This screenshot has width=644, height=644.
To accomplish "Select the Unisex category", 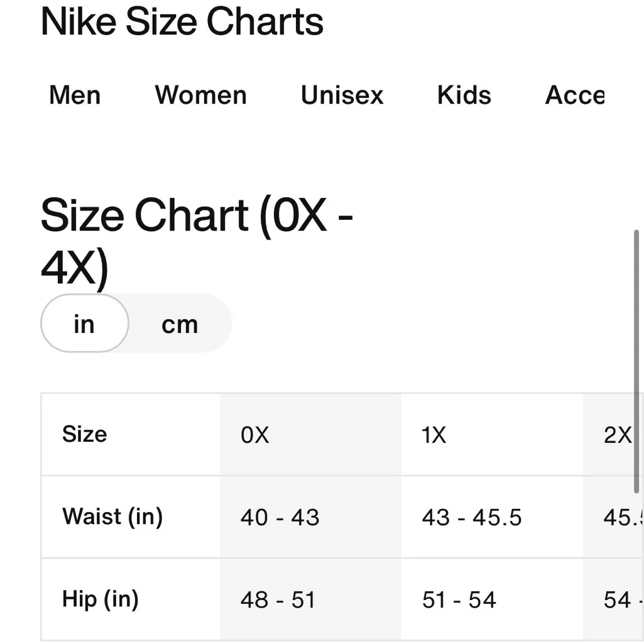I will point(341,96).
